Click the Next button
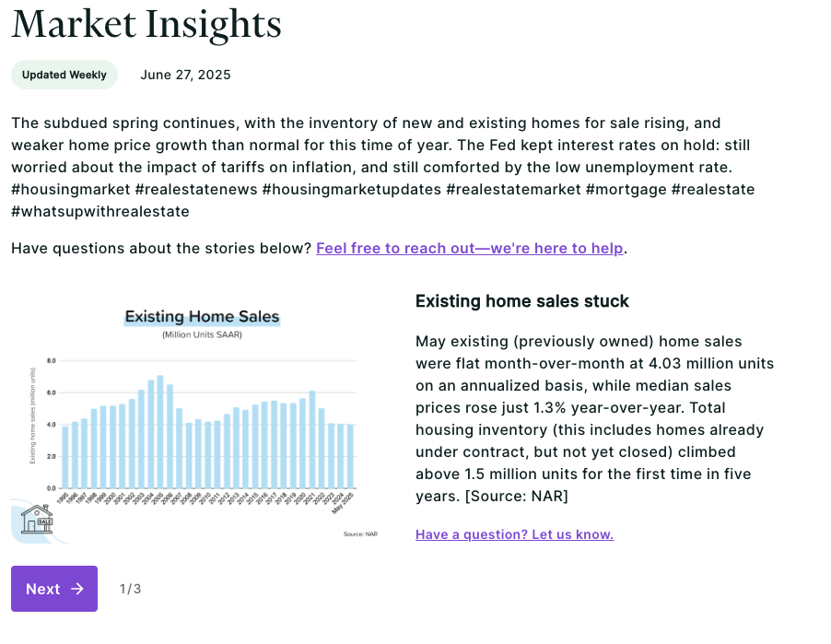The width and height of the screenshot is (831, 644). click(54, 589)
